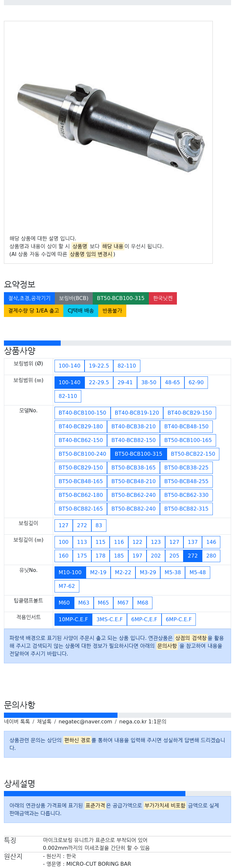Select insert option 3MS-C.E.F
The height and width of the screenshot is (868, 235).
click(110, 619)
